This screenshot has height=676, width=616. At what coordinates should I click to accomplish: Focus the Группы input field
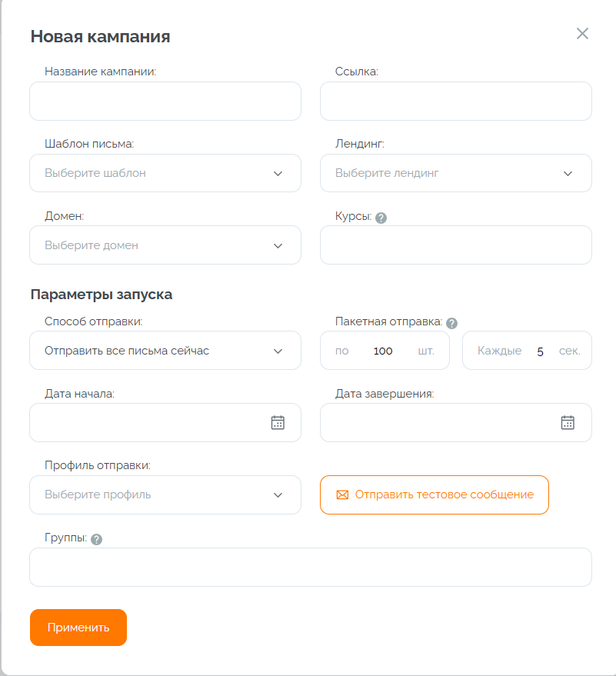(310, 567)
